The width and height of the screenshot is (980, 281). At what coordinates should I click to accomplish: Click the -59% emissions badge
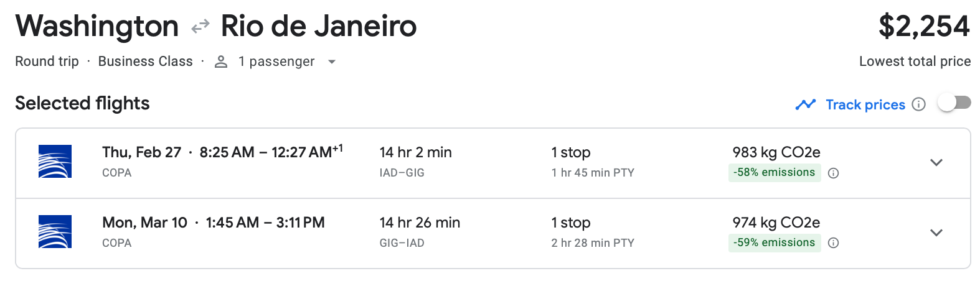tap(774, 242)
